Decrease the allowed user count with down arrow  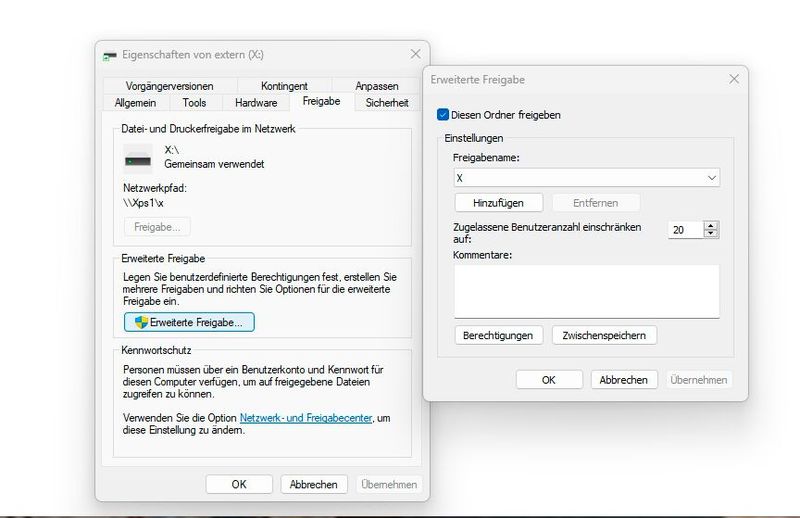711,233
